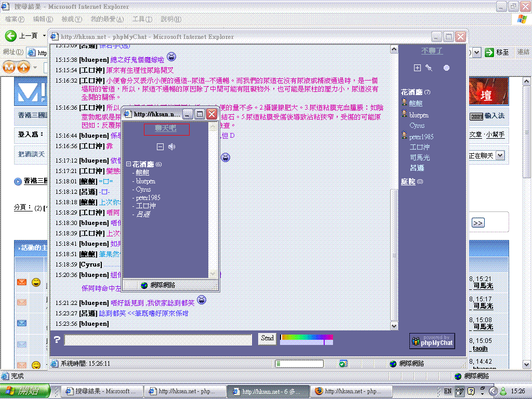The height and width of the screenshot is (399, 532).
Task: Click the >> button in forum page
Action: pos(478,223)
